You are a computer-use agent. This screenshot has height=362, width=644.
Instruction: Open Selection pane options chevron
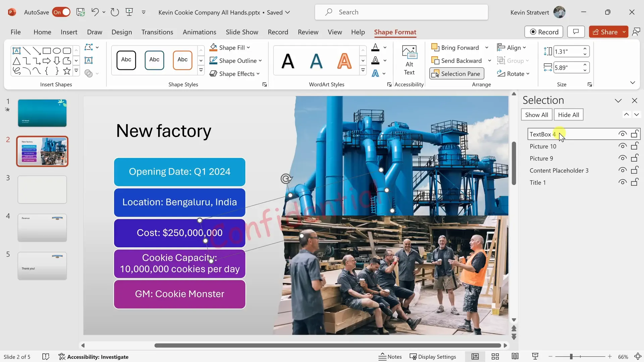tap(618, 101)
